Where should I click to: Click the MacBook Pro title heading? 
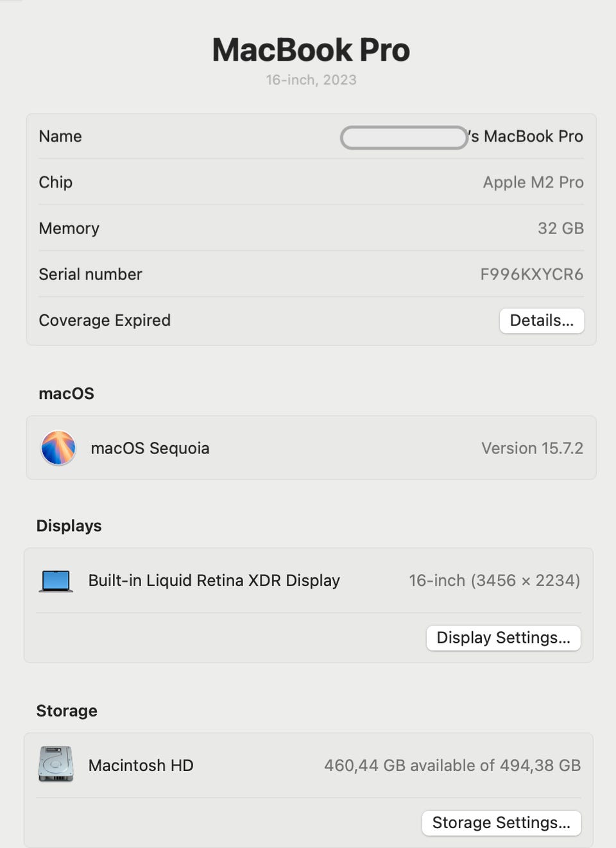(x=311, y=50)
